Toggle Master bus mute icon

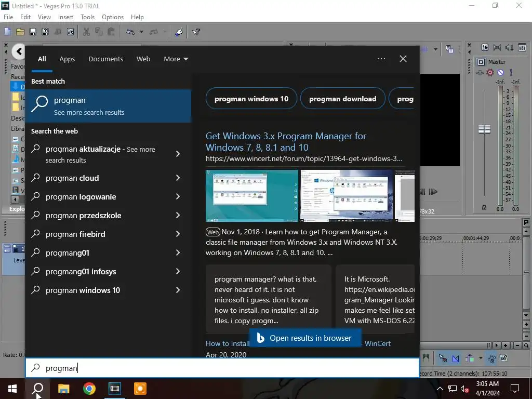click(500, 72)
